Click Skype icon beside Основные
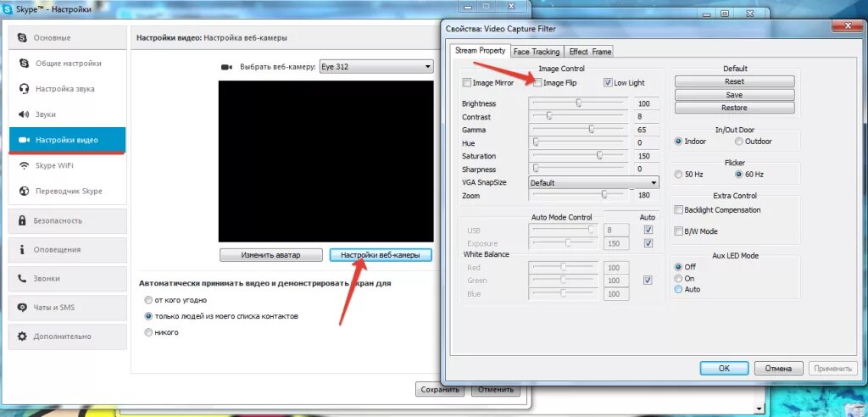 click(22, 37)
